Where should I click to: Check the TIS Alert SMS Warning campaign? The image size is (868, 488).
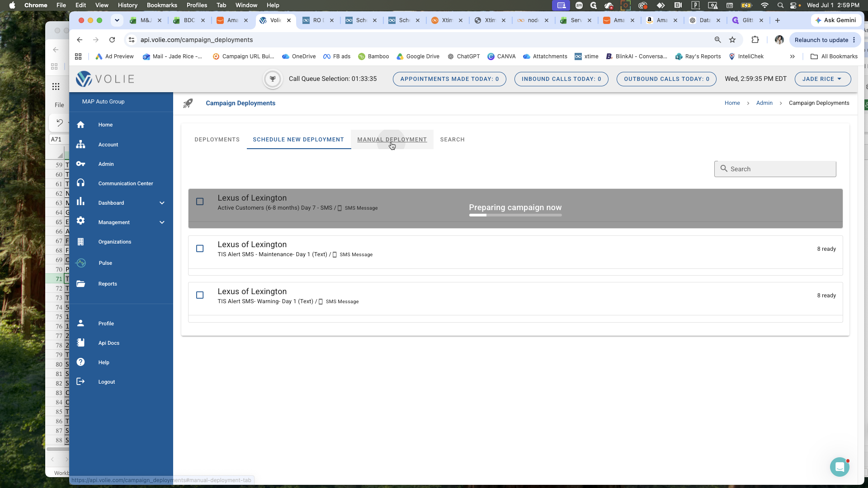200,295
